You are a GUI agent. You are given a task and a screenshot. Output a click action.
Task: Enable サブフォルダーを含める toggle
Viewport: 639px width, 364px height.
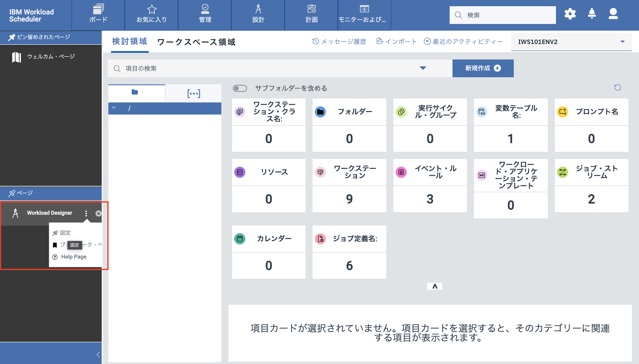[240, 88]
